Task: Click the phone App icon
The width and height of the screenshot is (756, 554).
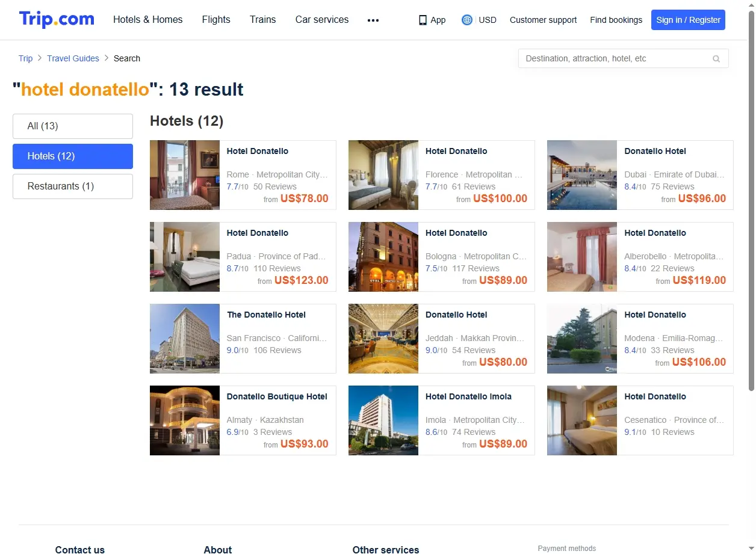Action: coord(423,20)
